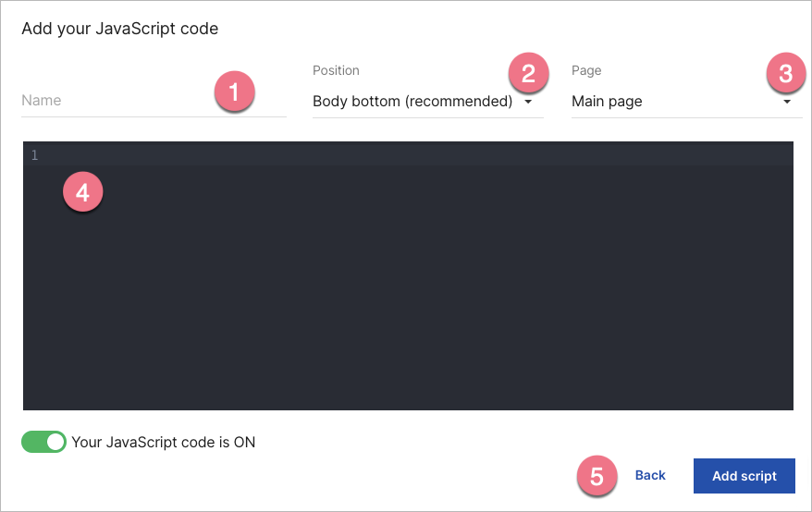Click the 'Add your JavaScript code' heading
This screenshot has height=512, width=812.
119,29
